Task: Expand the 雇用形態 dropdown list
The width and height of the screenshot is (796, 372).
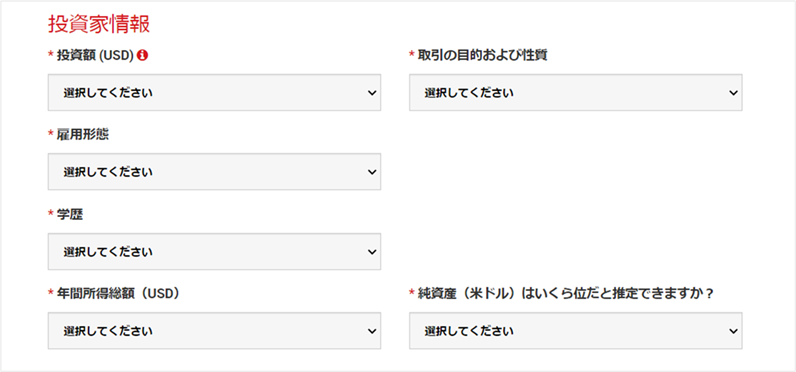Action: point(214,172)
